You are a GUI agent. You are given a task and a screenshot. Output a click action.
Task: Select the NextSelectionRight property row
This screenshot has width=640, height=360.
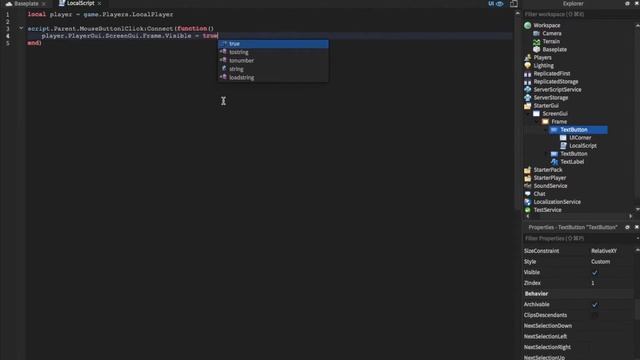click(578, 347)
